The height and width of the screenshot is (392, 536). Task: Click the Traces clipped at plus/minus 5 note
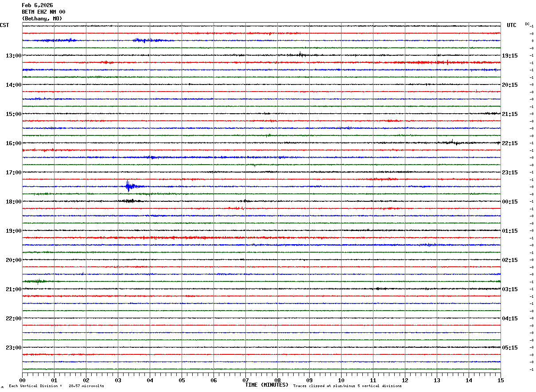pos(347,386)
